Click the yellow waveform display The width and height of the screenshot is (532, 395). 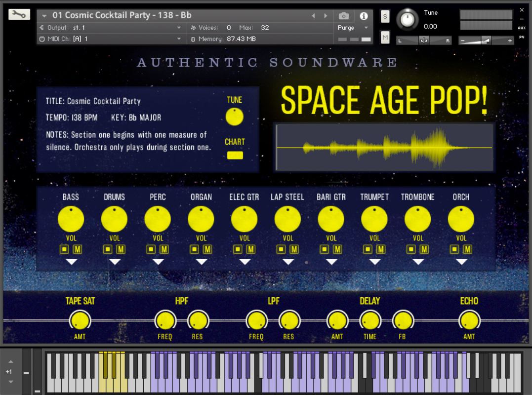(x=384, y=148)
